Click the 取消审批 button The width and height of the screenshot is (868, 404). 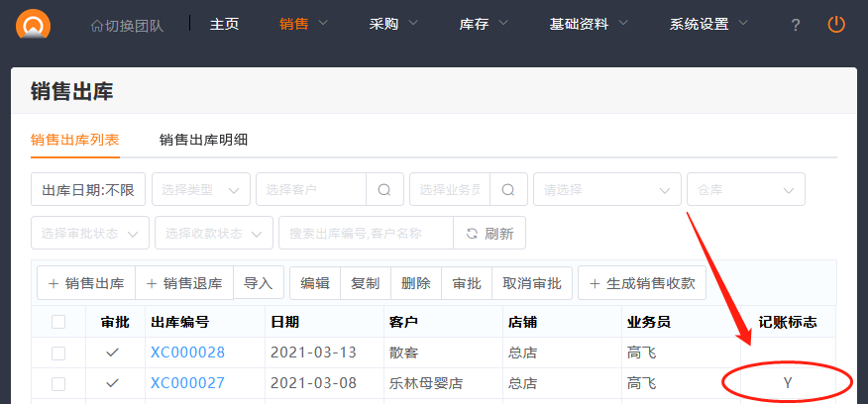531,283
